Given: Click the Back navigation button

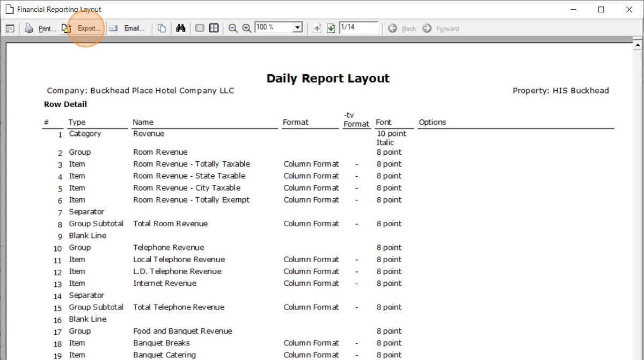Looking at the screenshot, I should [402, 28].
